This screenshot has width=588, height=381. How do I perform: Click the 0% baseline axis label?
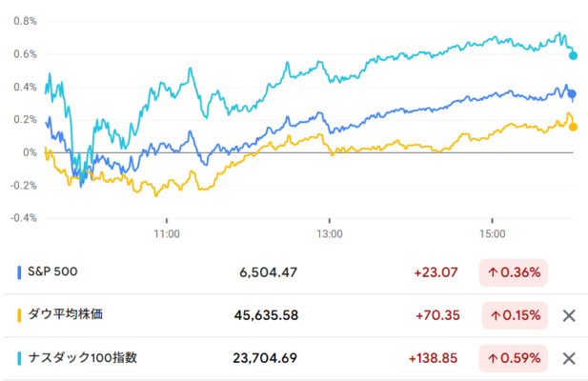tap(30, 152)
